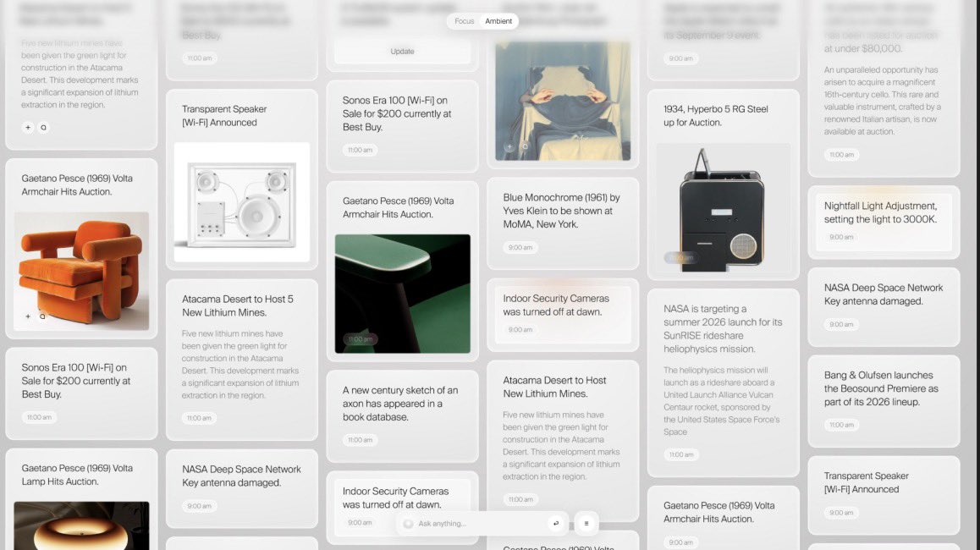Open the glowing Volta lamp image
The image size is (980, 550).
click(82, 525)
